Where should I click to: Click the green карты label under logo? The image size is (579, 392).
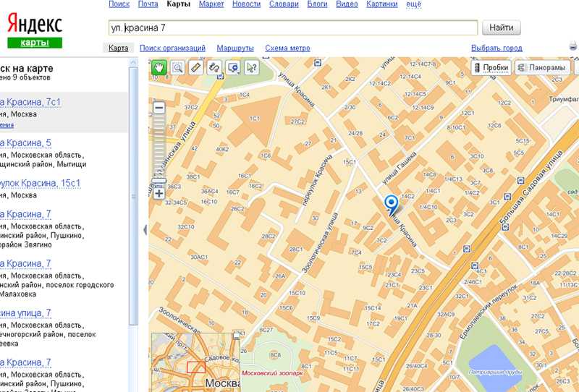coord(35,43)
